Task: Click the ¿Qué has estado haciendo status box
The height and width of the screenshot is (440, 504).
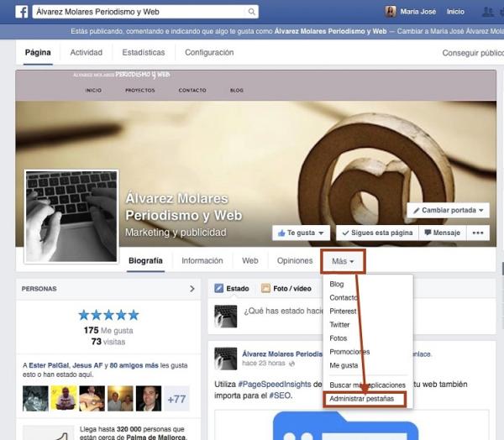Action: [x=283, y=311]
